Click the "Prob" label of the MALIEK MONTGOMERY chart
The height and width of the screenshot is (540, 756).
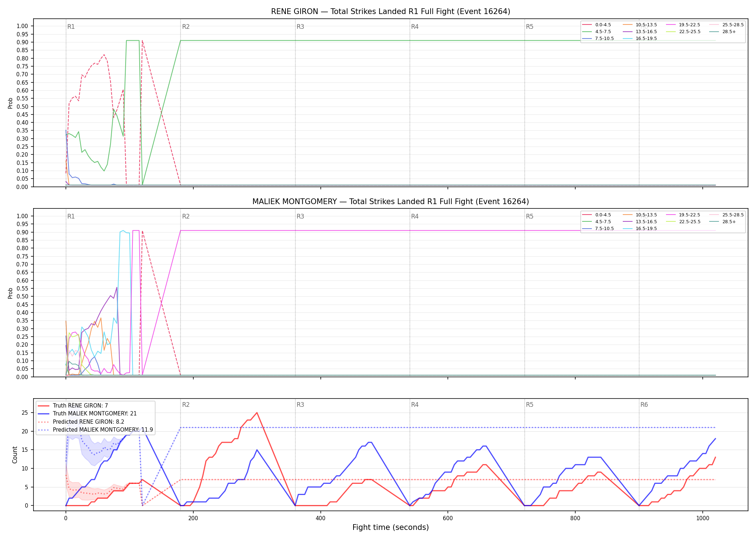pyautogui.click(x=10, y=293)
